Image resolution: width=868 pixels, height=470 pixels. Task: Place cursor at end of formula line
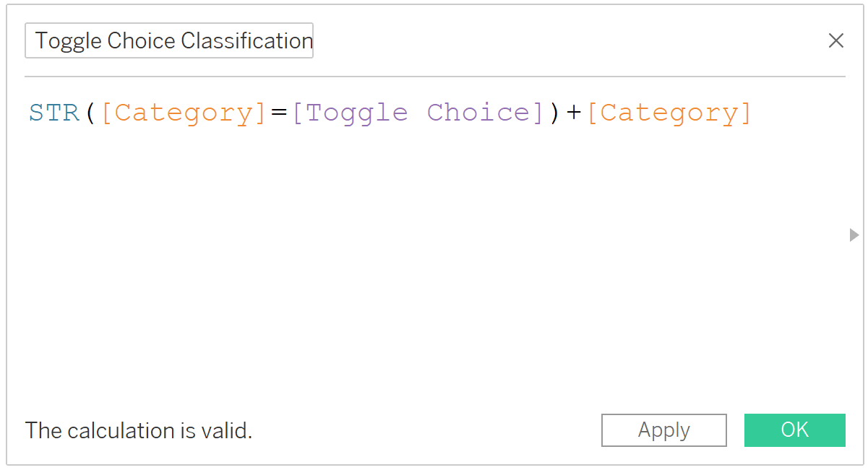[x=756, y=113]
